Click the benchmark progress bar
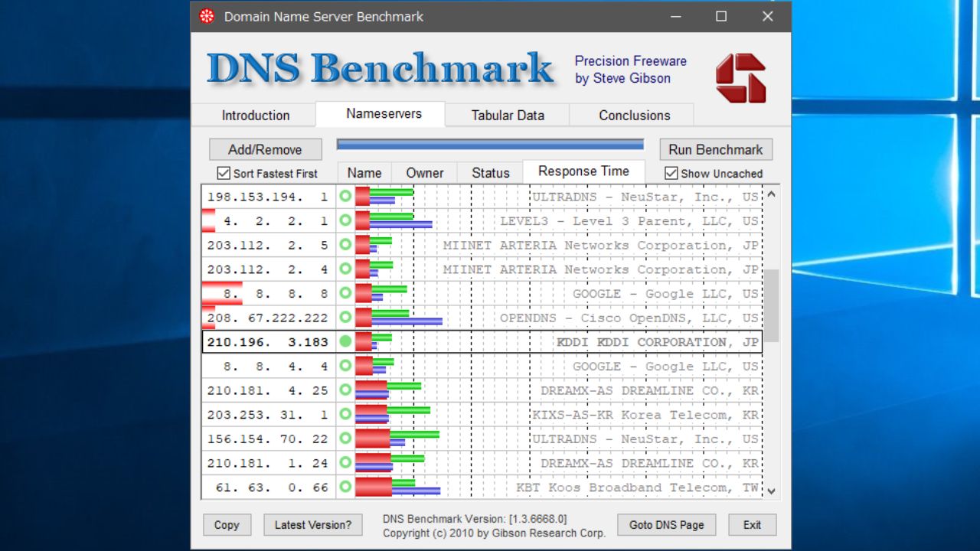The height and width of the screenshot is (551, 980). coord(490,145)
